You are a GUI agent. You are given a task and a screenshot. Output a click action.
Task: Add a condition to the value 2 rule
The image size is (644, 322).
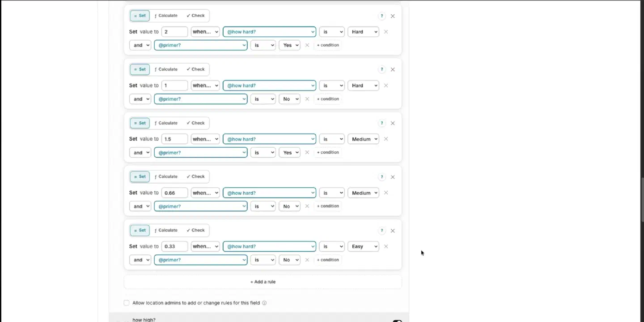click(328, 45)
